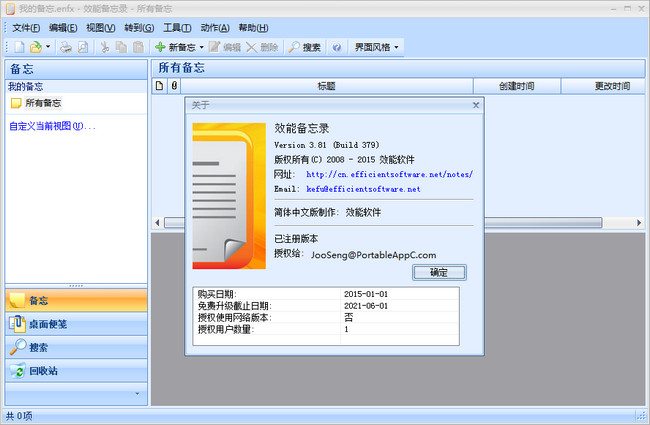Open the 动作(A) menu
650x425 pixels.
[215, 28]
